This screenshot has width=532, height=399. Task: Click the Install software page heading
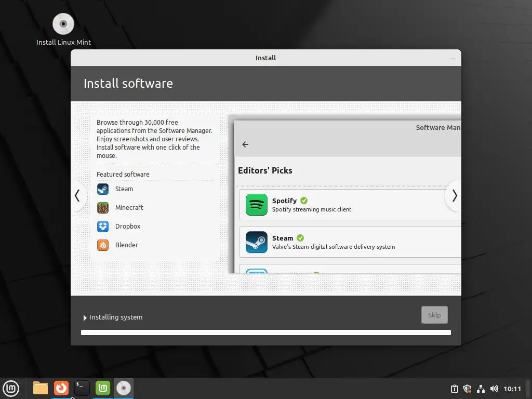tap(128, 84)
